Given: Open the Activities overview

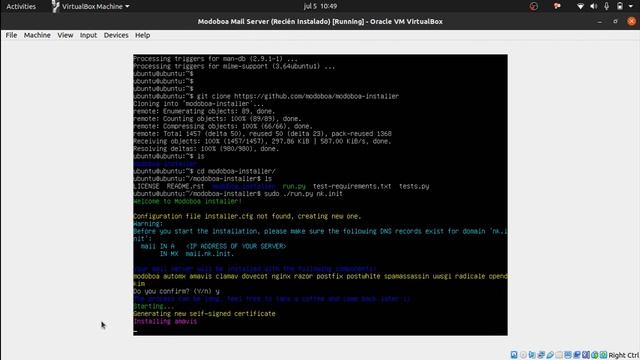Looking at the screenshot, I should click(x=21, y=6).
